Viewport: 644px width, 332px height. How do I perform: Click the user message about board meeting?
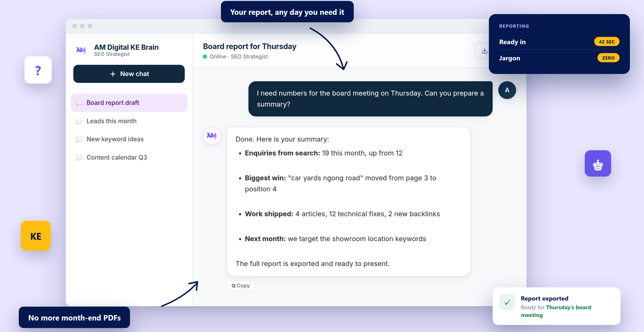pos(370,99)
